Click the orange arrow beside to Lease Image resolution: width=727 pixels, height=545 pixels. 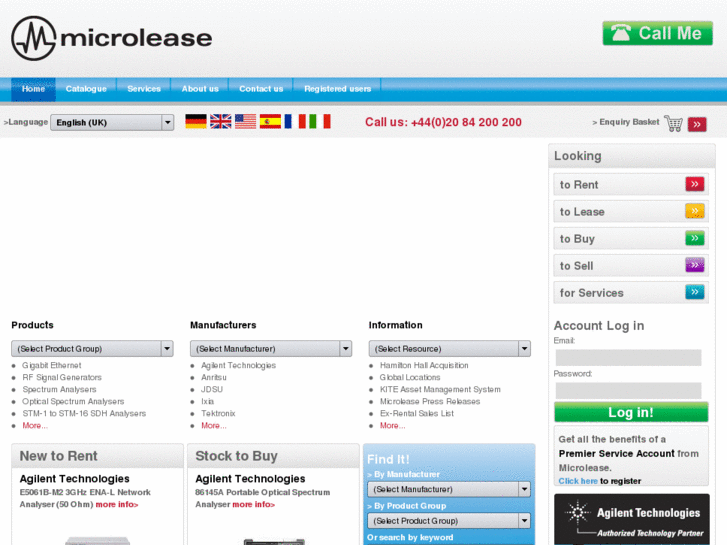[x=695, y=211]
